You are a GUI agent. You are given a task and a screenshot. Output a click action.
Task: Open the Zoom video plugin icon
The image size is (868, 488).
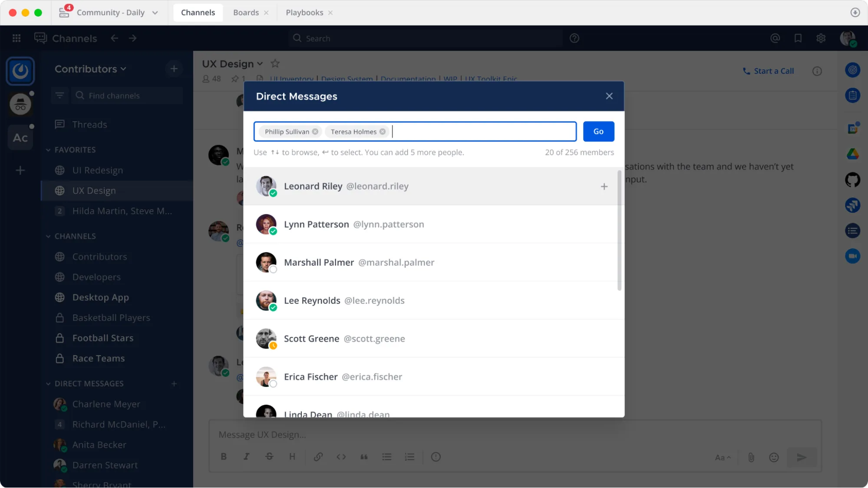(x=852, y=256)
